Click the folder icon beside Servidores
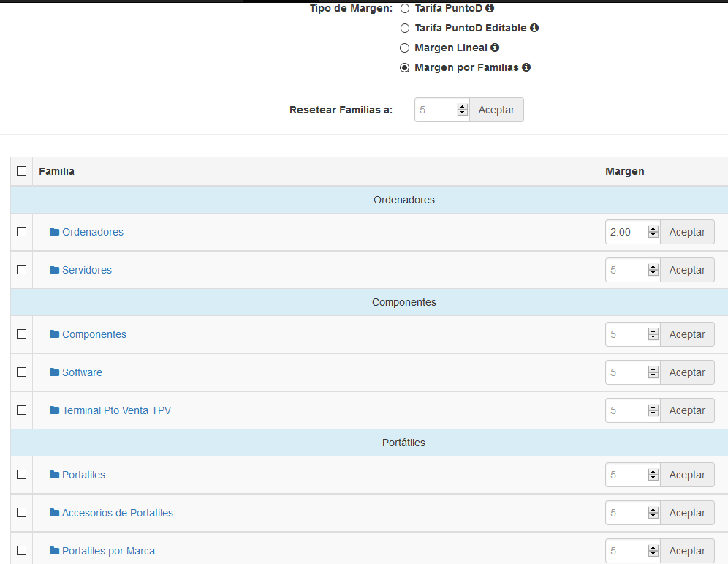The width and height of the screenshot is (728, 564). (54, 270)
